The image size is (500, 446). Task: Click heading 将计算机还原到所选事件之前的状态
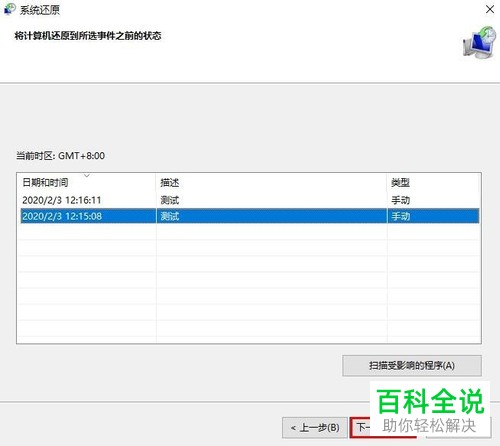click(x=88, y=36)
